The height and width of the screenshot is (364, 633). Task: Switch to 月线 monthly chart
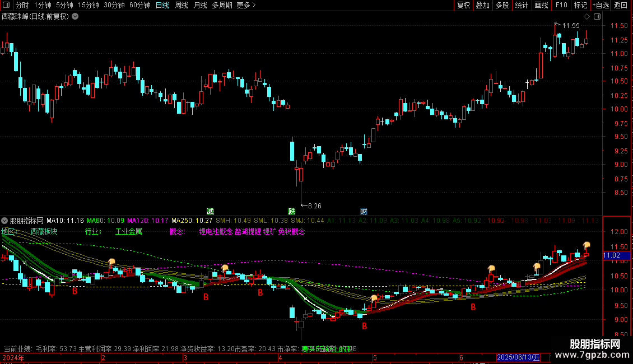pos(200,5)
